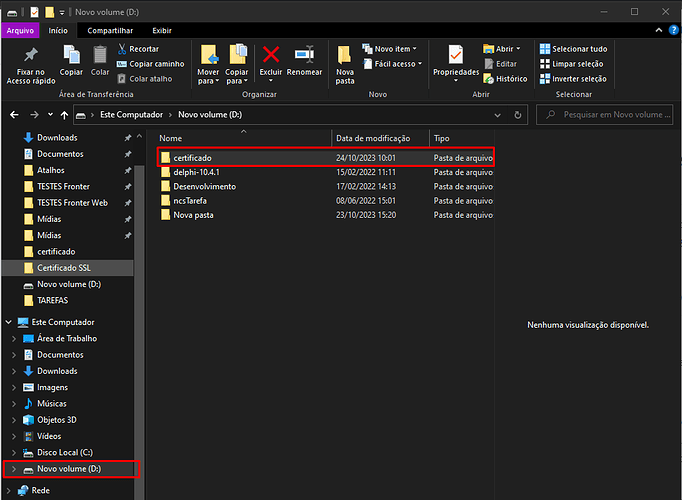
Task: Click Novo volume (D:) in address bar
Action: [x=210, y=115]
